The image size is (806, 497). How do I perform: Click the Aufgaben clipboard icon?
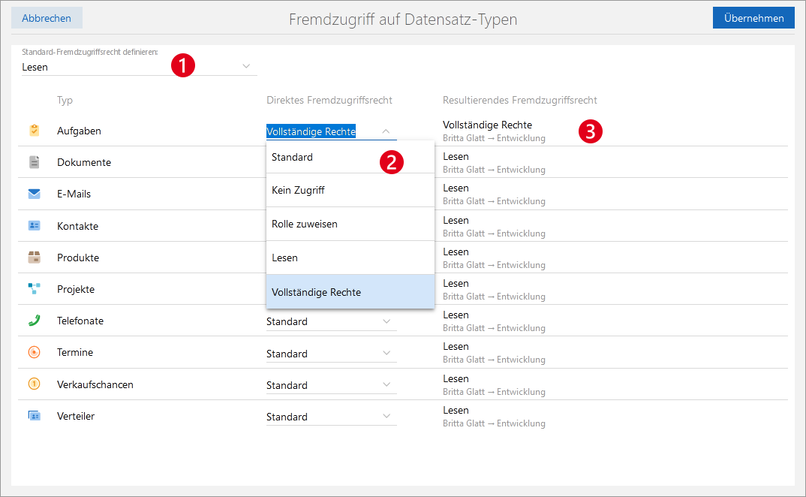34,130
